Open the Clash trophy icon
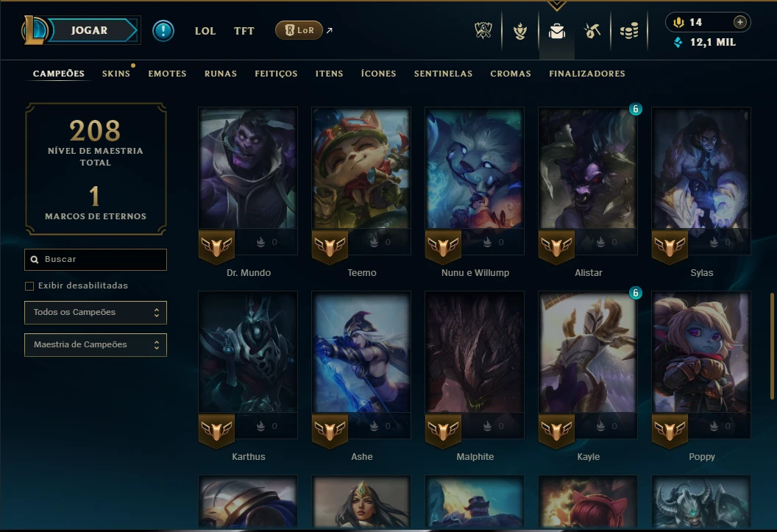Viewport: 777px width, 532px height. (483, 31)
